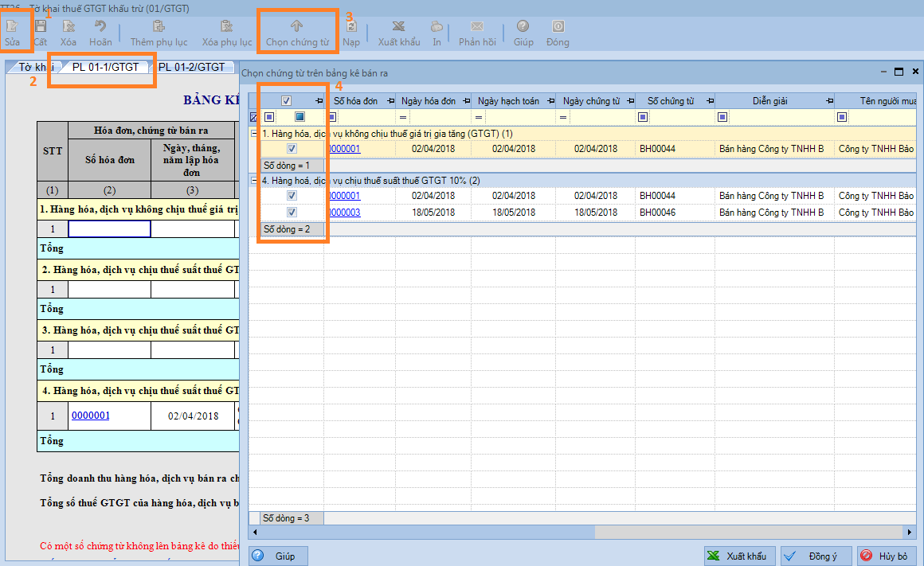The height and width of the screenshot is (566, 924).
Task: Pin the checkbox selection column
Action: [319, 101]
